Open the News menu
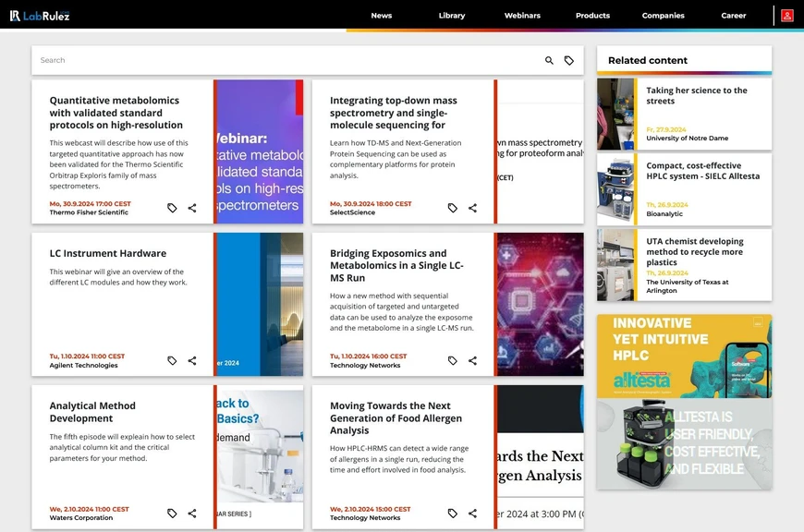 point(382,16)
